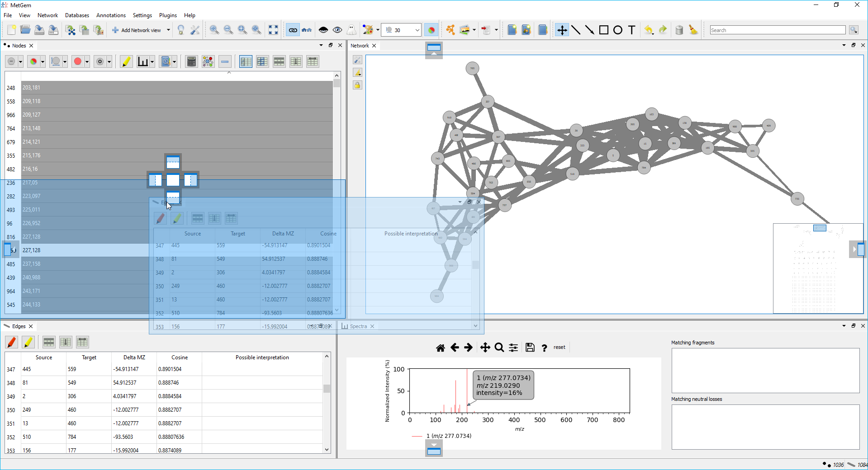Screen dimensions: 868x470
Task: Open the Add Network view dropdown arrow
Action: [x=168, y=30]
